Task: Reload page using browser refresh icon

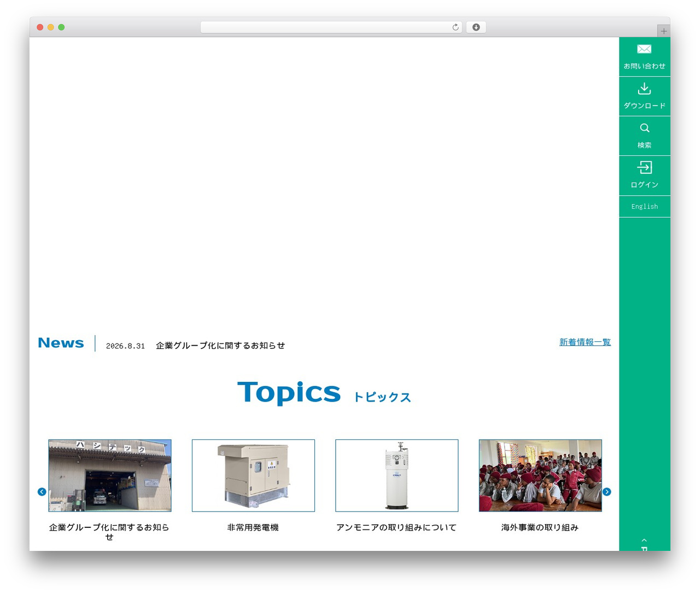Action: pos(456,27)
